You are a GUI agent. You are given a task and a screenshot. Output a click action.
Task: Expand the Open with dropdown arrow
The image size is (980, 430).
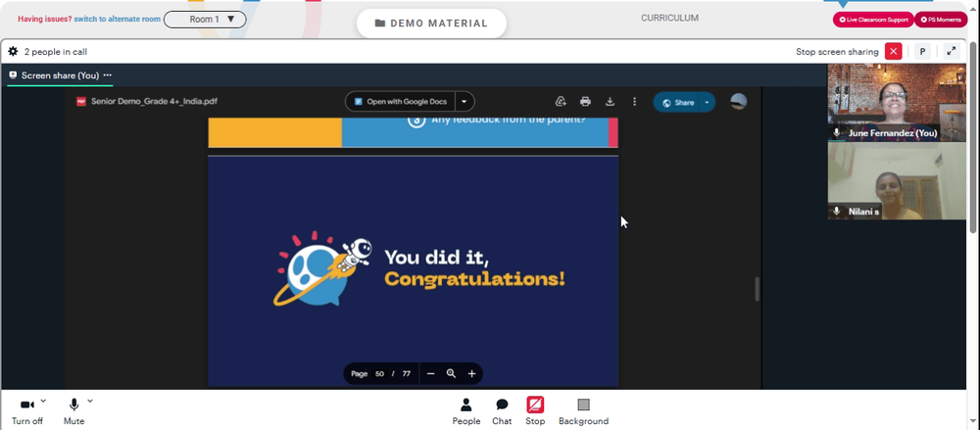(x=465, y=101)
